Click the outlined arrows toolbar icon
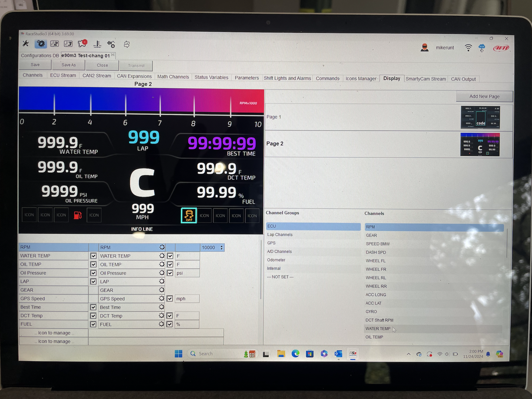 click(x=127, y=44)
